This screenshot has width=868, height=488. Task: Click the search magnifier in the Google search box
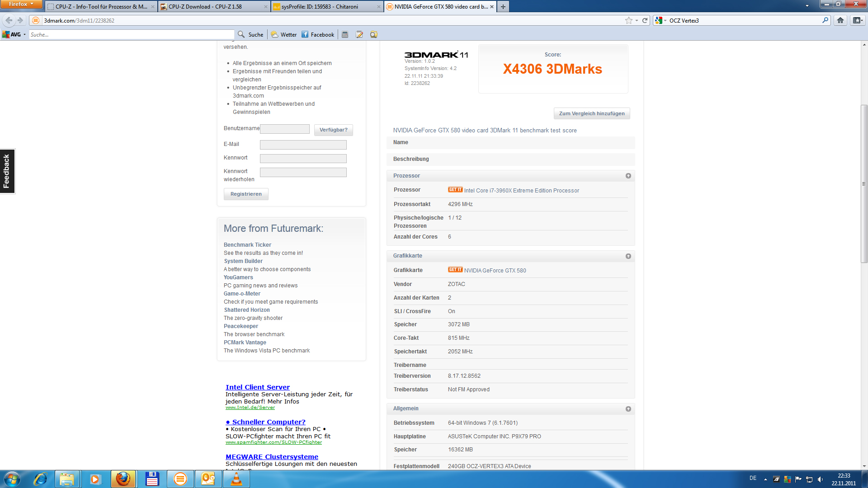point(825,20)
